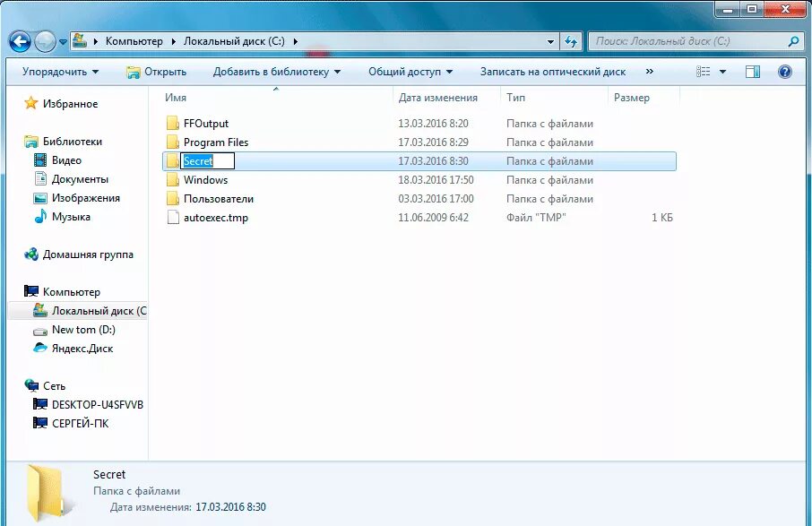Open Домашняя группа in the navigation pane
Screen dimensions: 812x526
click(88, 254)
